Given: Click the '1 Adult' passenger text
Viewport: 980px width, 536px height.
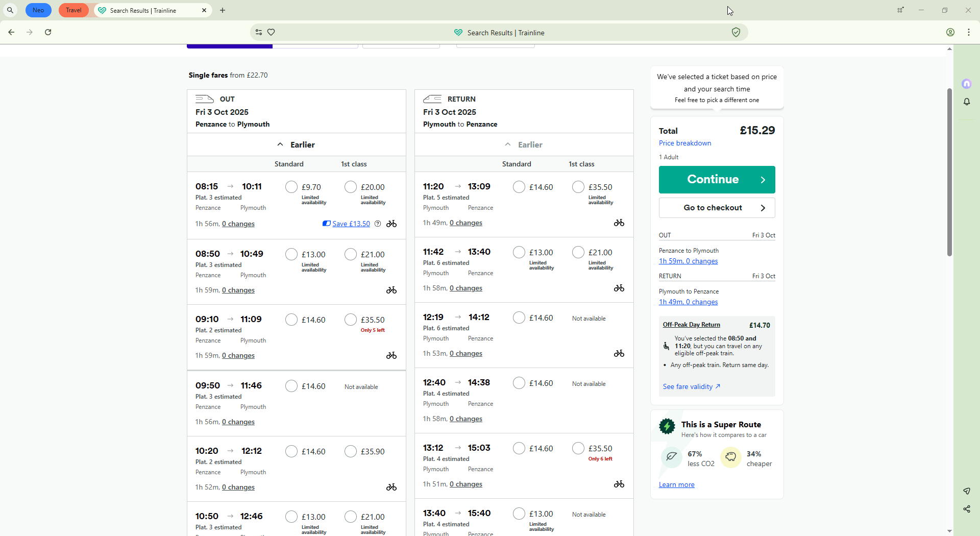Looking at the screenshot, I should 669,157.
